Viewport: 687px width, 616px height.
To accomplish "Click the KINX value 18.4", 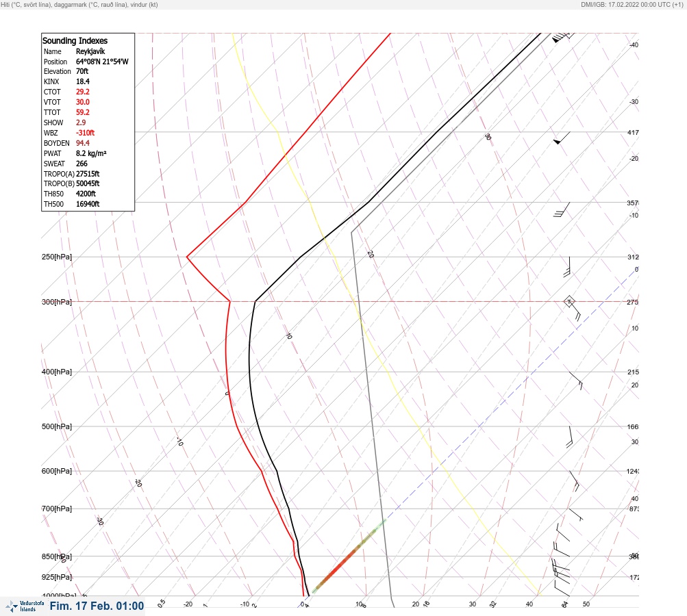I will tap(82, 81).
